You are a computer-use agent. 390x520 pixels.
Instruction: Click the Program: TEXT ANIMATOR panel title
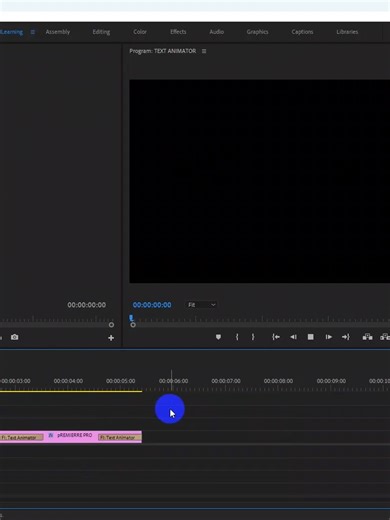point(163,51)
